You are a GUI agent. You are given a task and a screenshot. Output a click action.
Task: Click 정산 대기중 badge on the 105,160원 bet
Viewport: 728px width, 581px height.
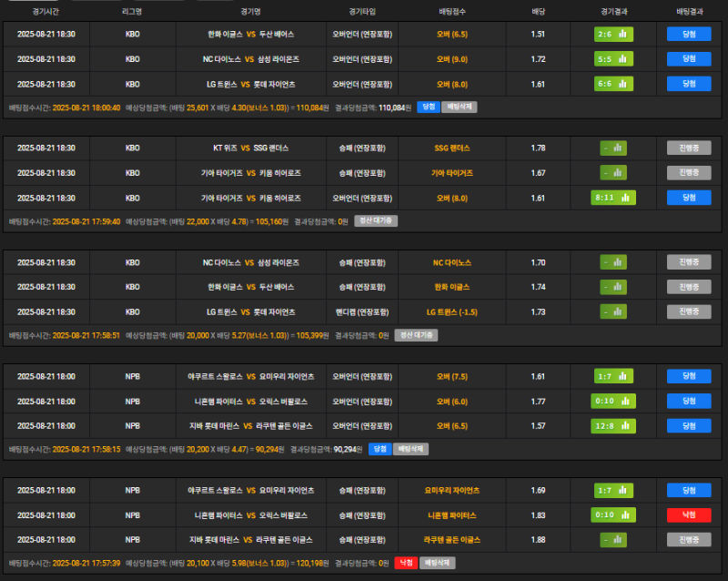pos(376,220)
